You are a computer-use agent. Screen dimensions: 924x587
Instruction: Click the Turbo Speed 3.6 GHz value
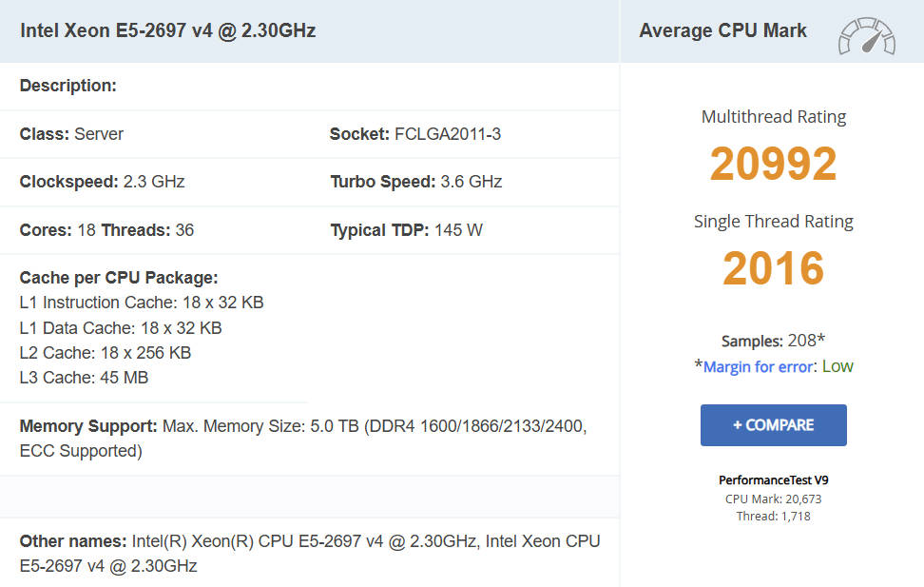[415, 182]
